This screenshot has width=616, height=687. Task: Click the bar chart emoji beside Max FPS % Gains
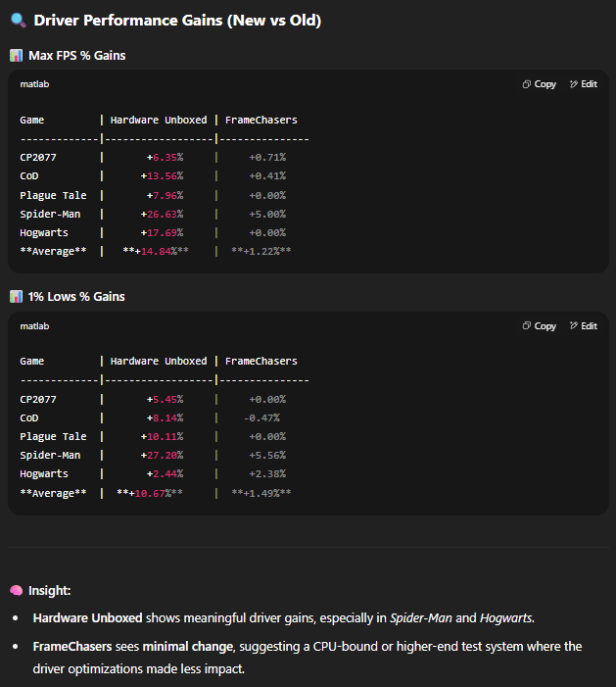(17, 56)
